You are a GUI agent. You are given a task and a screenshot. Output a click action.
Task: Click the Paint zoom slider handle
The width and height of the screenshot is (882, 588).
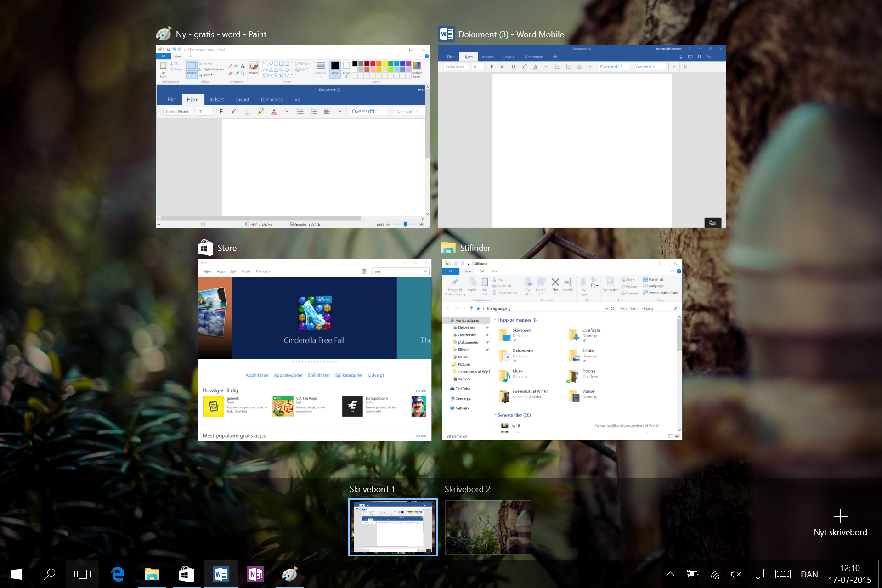(x=405, y=224)
